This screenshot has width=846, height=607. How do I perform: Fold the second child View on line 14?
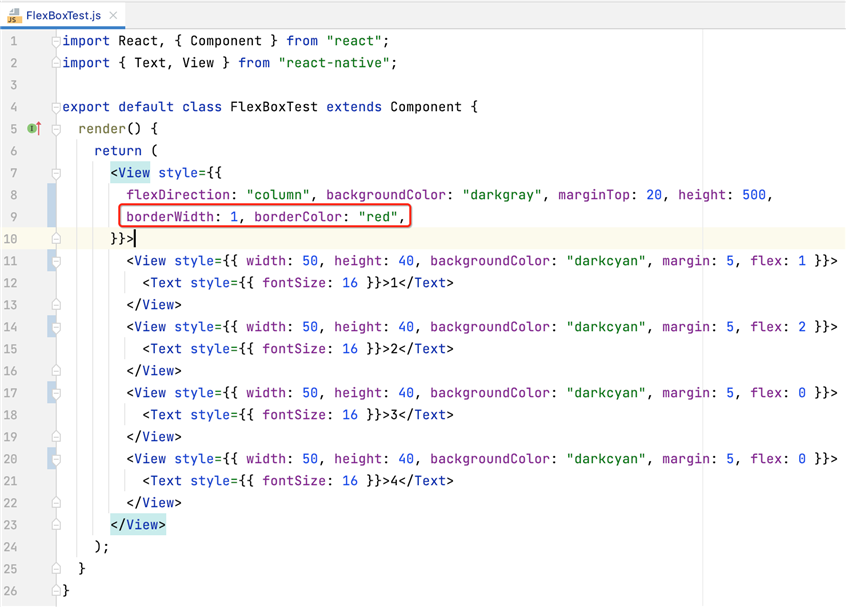(x=56, y=327)
